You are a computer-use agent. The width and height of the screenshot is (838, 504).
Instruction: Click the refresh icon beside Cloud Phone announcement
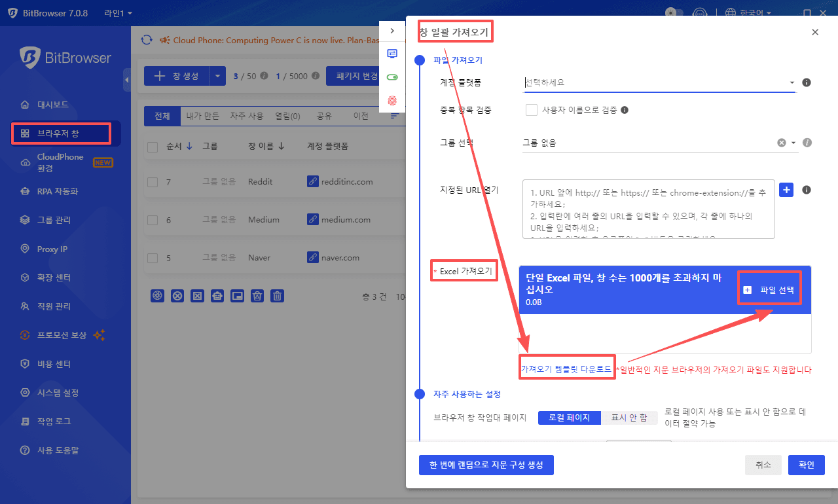point(147,40)
